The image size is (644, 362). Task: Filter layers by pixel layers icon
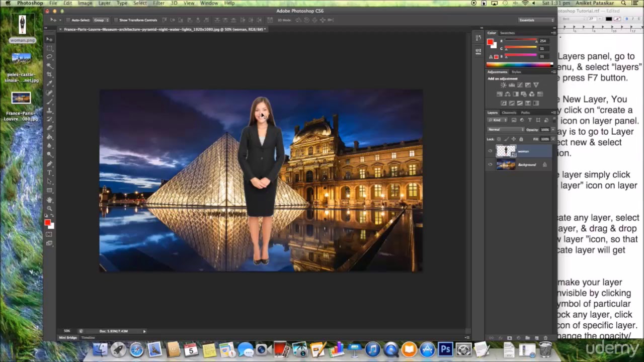point(514,120)
